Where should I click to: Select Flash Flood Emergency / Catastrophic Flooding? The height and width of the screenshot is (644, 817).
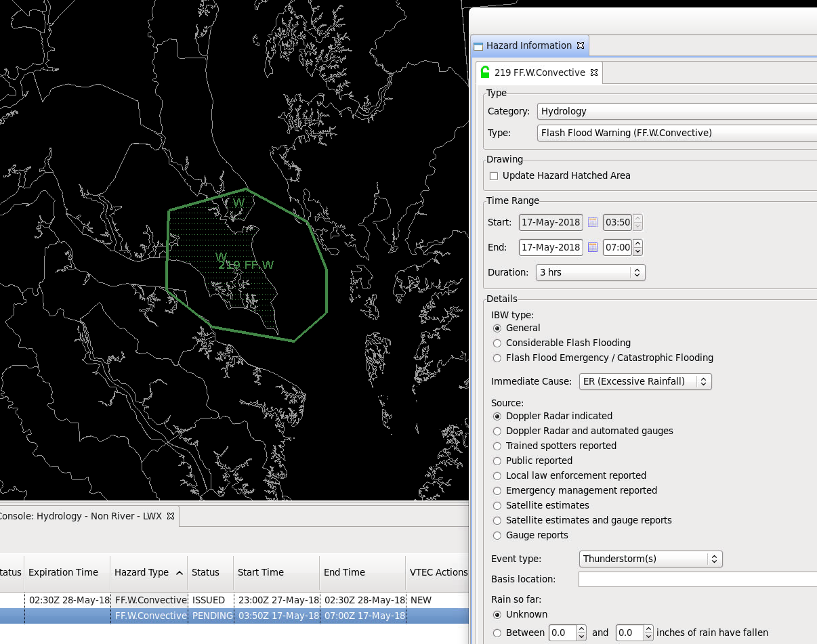point(497,358)
